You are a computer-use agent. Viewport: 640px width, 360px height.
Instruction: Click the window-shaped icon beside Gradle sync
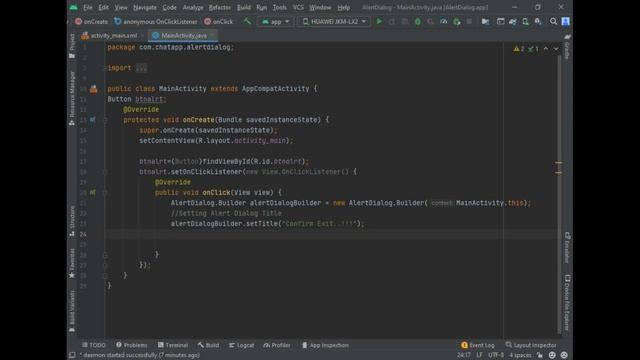[500, 21]
